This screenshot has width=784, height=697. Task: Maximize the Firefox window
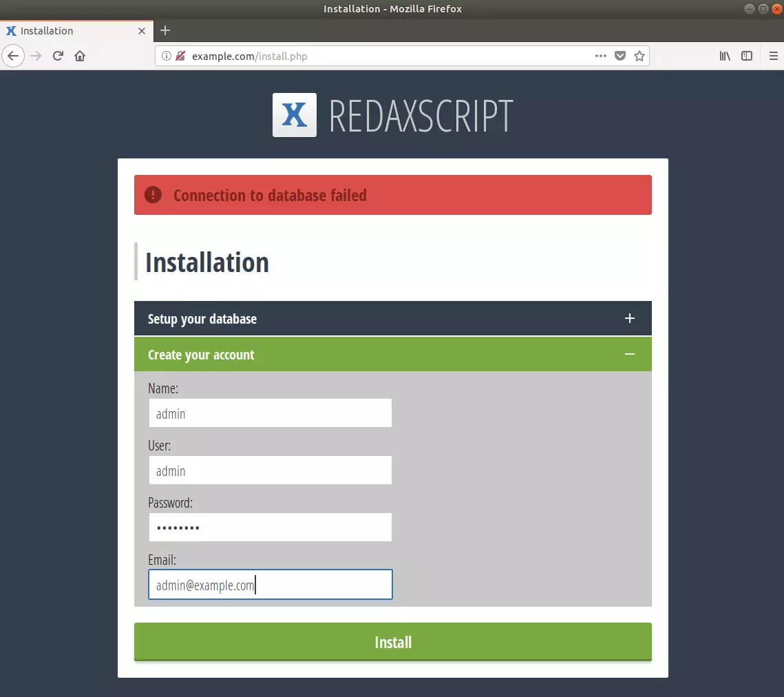click(x=763, y=8)
